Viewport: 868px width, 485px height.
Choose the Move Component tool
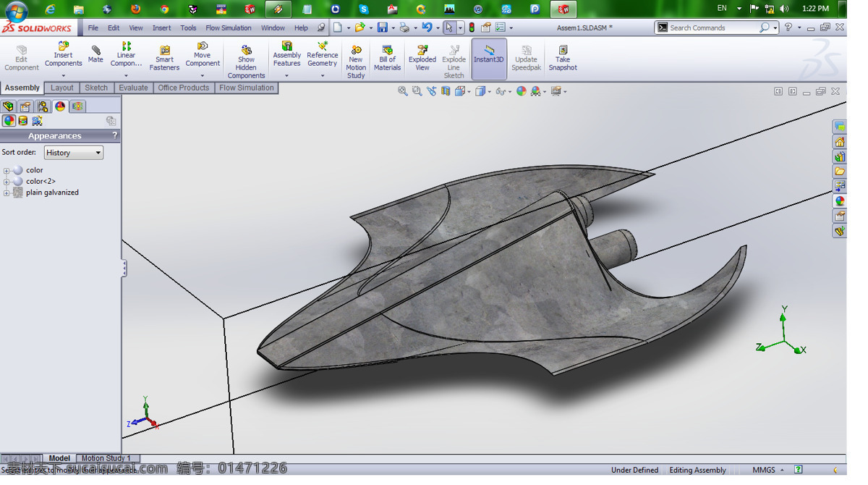203,54
